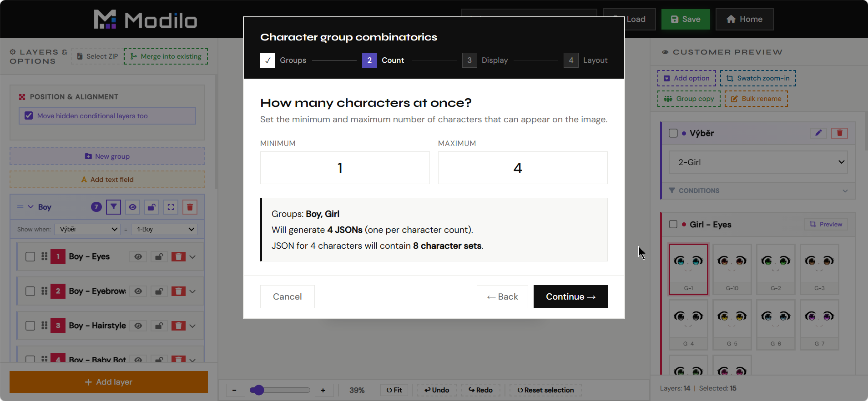Select the G-10 eyes thumbnail

tap(732, 269)
